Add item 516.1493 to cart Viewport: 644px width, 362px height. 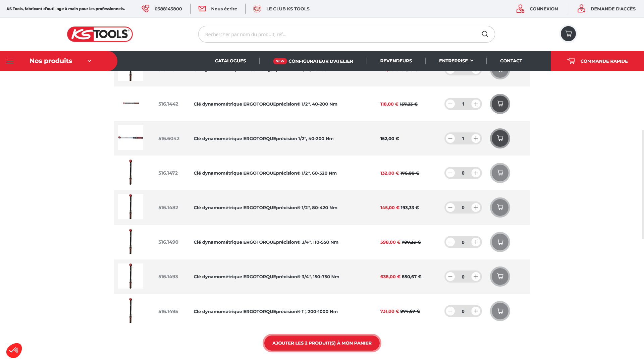pos(500,277)
